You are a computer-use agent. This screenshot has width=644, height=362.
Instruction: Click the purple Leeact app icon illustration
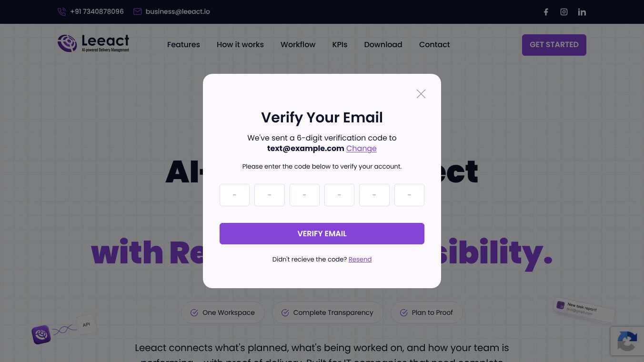click(41, 334)
